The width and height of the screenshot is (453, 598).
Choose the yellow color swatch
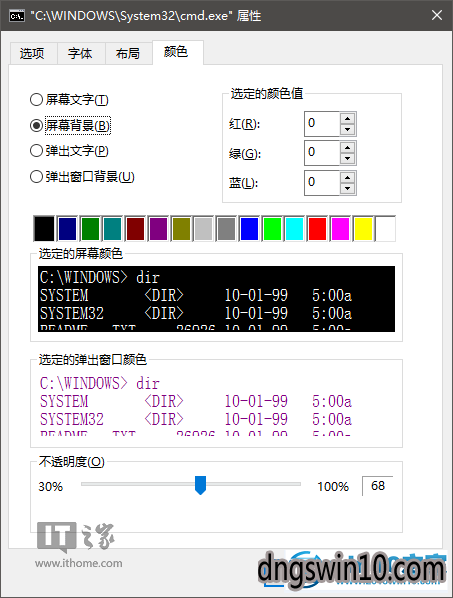[363, 228]
